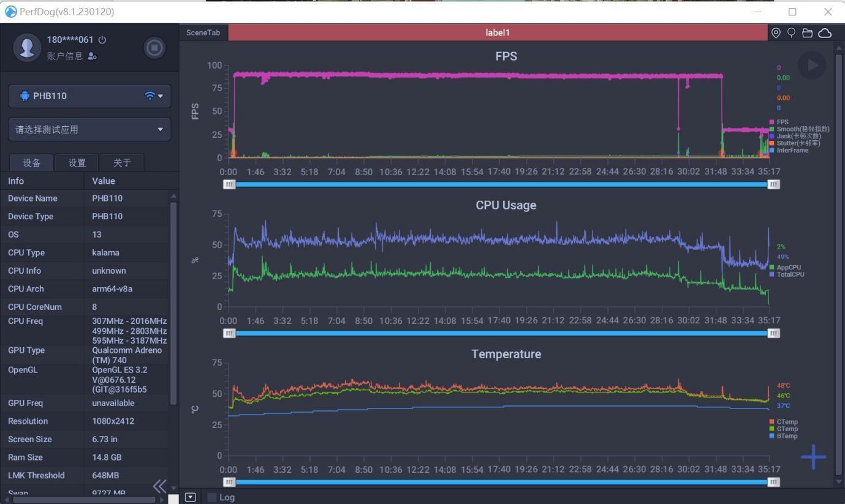
Task: Click the left panel horizontal scrollbar
Action: (x=84, y=500)
